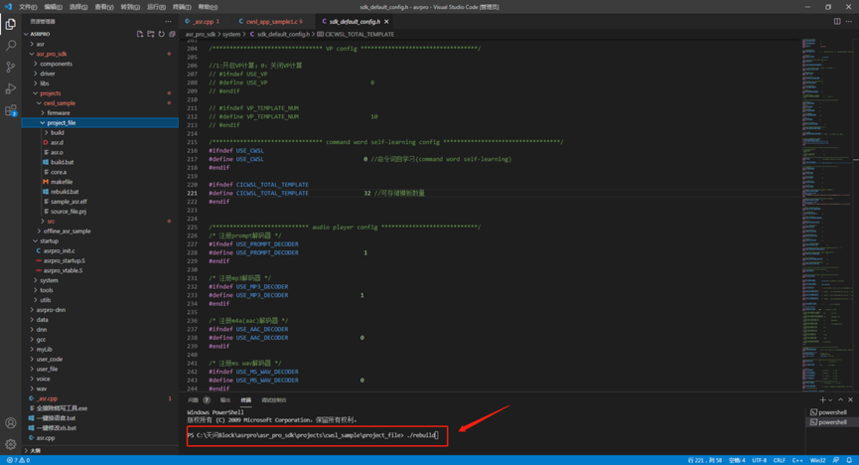Open the Accounts menu icon
The width and height of the screenshot is (859, 465).
click(10, 423)
